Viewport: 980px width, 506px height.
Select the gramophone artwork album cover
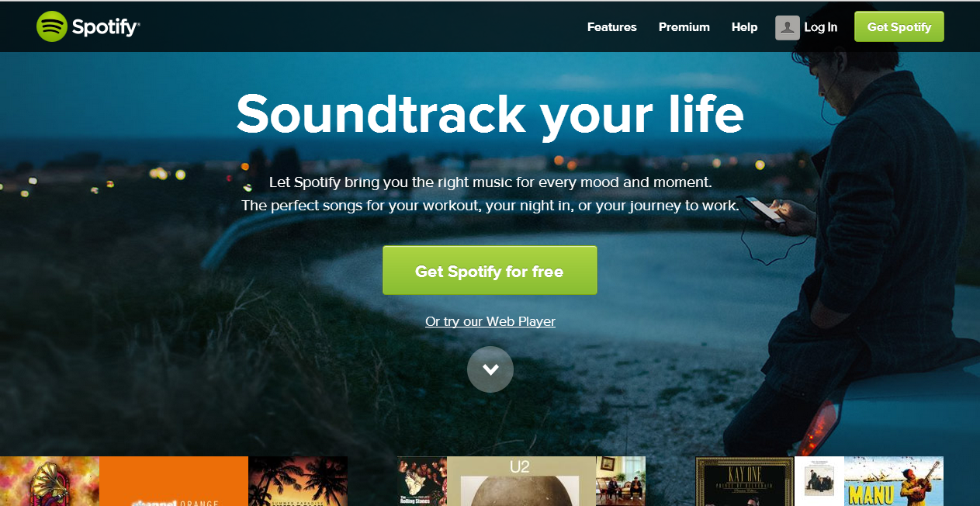[50, 481]
